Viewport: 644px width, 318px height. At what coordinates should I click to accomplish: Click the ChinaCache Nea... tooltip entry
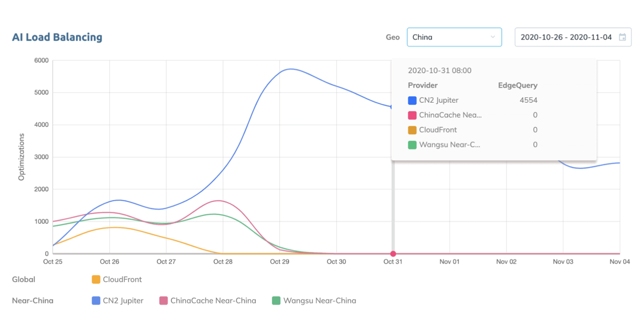click(x=473, y=115)
